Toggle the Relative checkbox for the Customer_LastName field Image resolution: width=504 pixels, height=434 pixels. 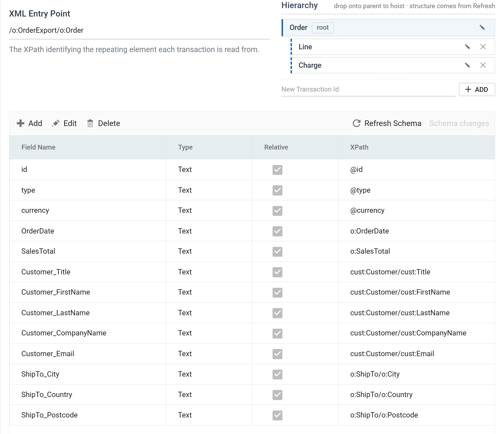point(277,313)
